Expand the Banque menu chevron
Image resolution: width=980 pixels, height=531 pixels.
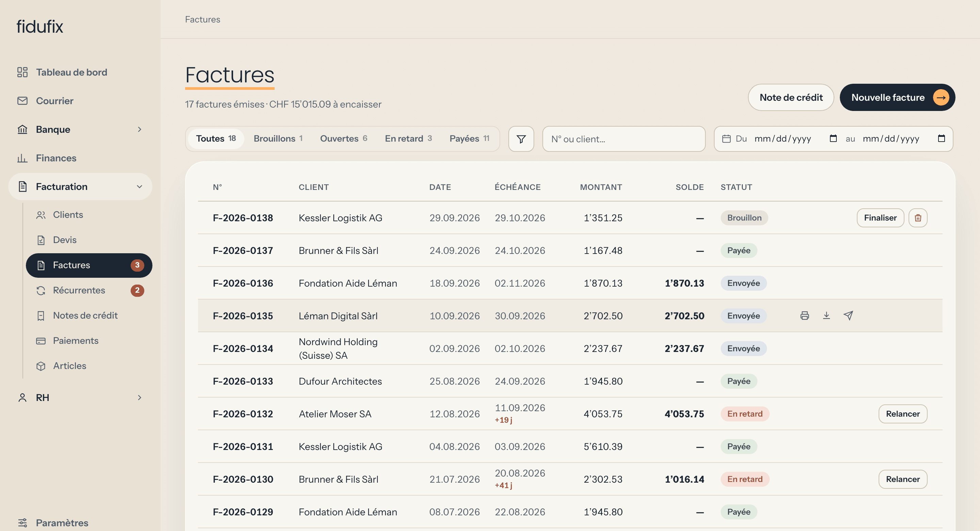[139, 129]
